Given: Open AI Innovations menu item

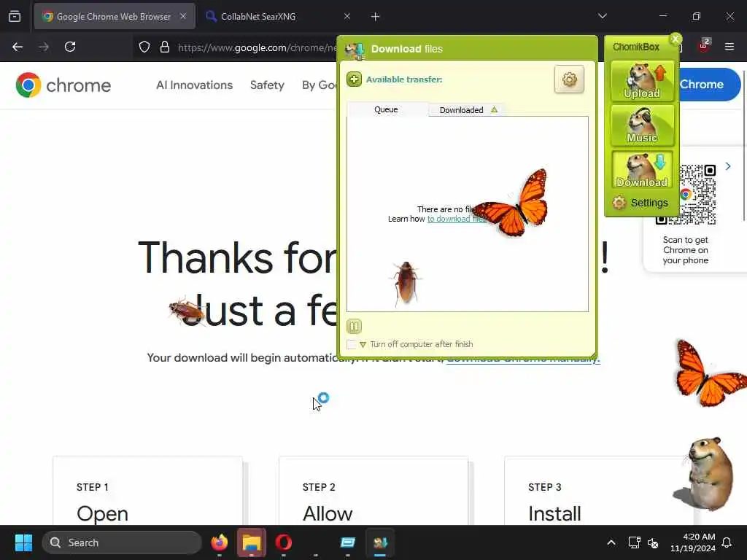Looking at the screenshot, I should coord(194,85).
